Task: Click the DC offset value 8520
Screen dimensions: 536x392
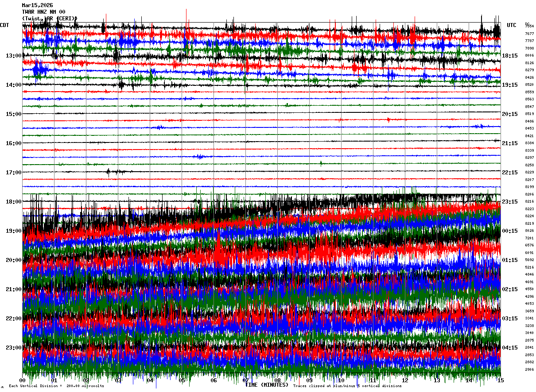Action: tap(529, 85)
